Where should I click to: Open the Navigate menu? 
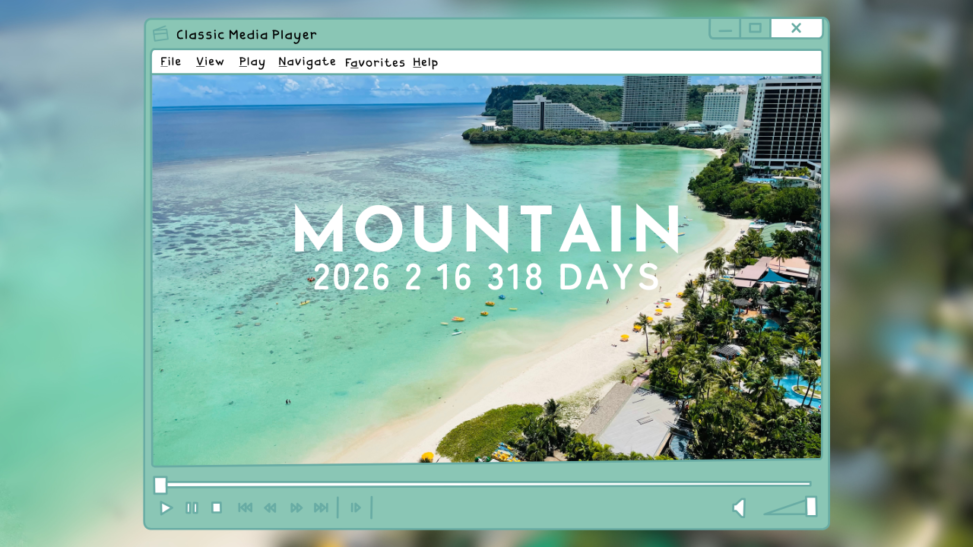[307, 62]
